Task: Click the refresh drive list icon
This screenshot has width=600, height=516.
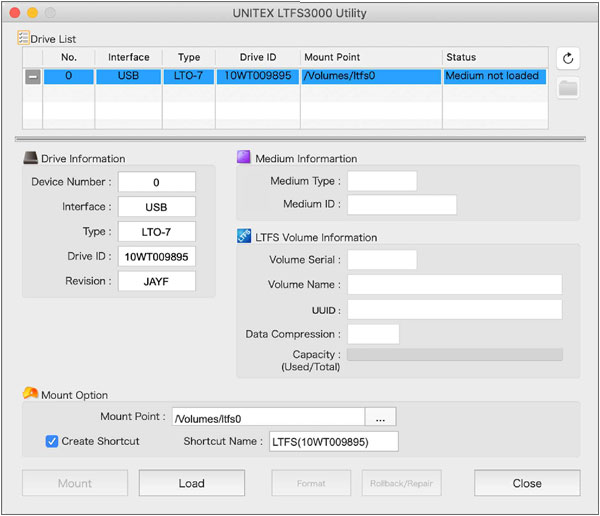Action: pos(568,58)
